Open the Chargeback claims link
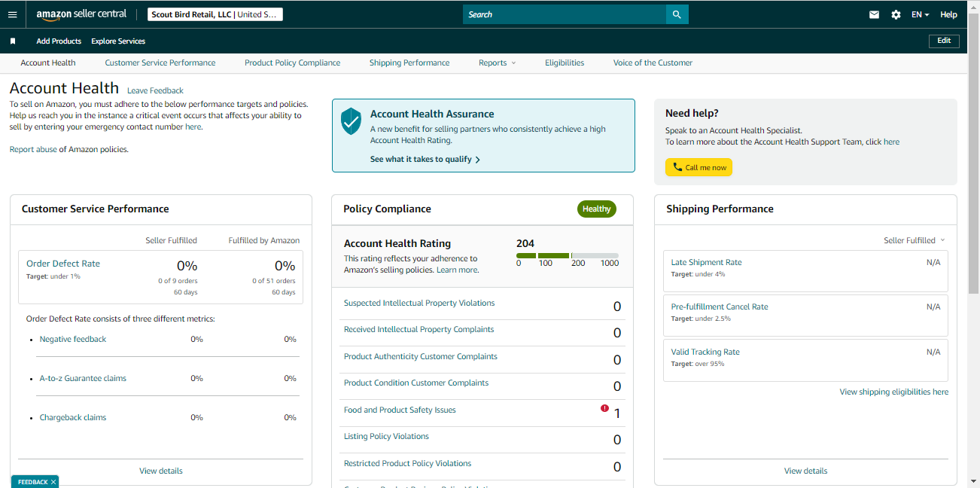The width and height of the screenshot is (980, 488). [73, 417]
